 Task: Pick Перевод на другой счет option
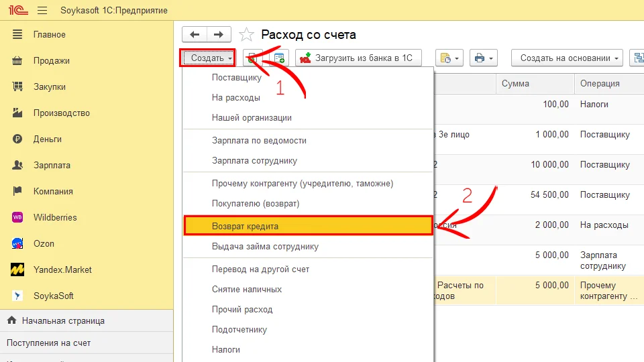pos(260,269)
